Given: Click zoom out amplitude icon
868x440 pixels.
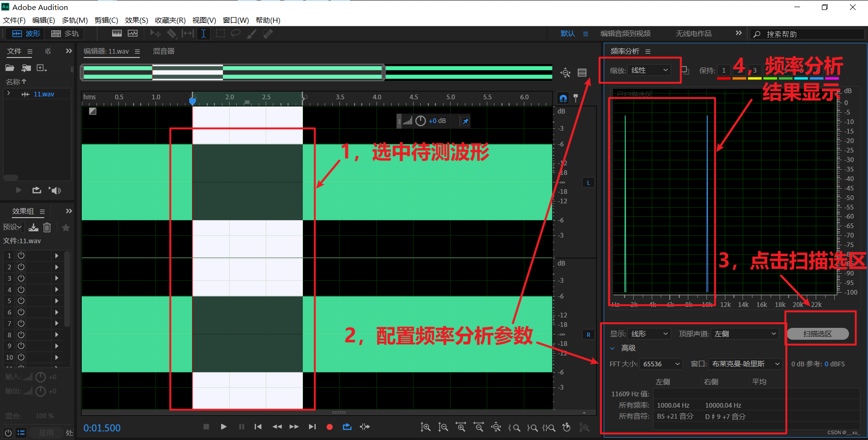Looking at the screenshot, I should [443, 427].
